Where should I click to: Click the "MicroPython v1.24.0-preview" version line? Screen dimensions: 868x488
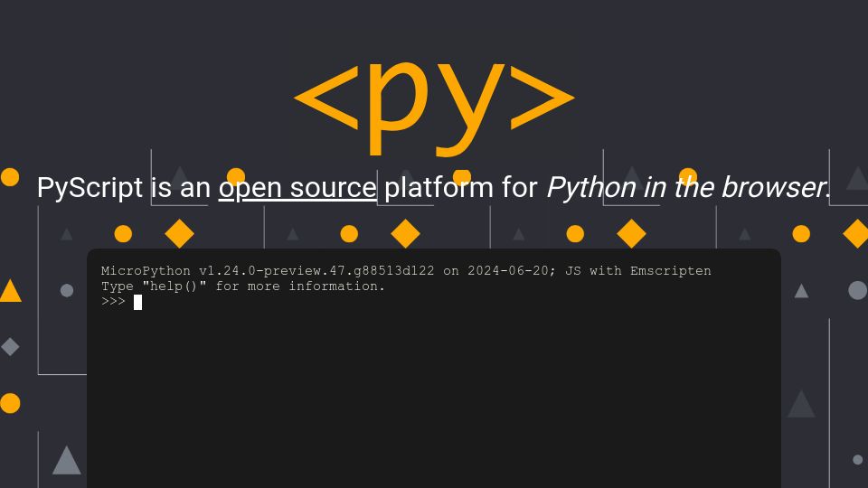coord(406,270)
